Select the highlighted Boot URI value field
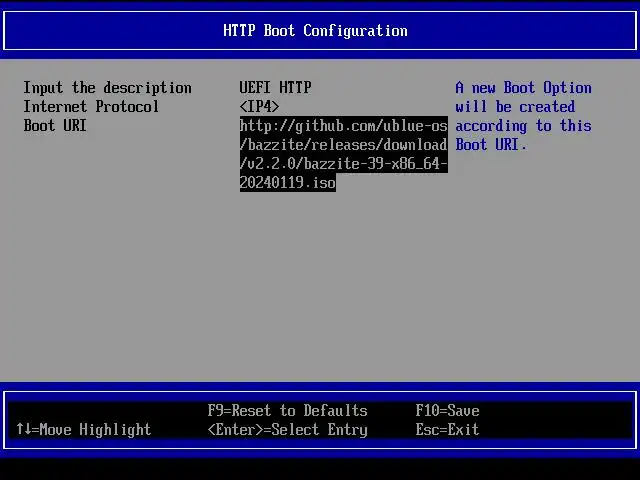The image size is (640, 480). [344, 154]
